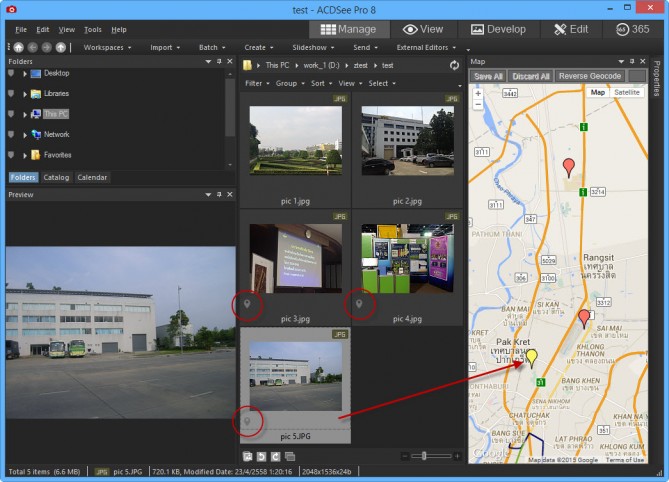Click the stacked windows icon below thumbnails
669x482 pixels.
point(290,456)
